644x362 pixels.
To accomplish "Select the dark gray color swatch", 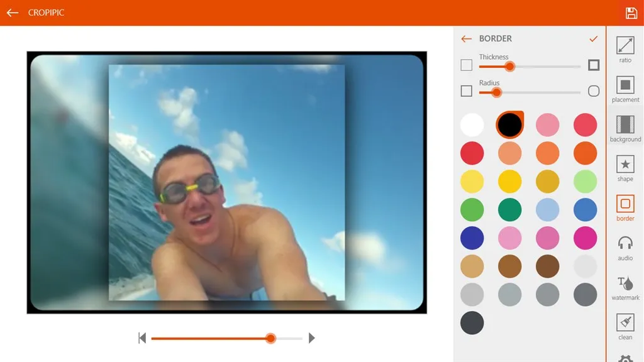I will pyautogui.click(x=585, y=294).
